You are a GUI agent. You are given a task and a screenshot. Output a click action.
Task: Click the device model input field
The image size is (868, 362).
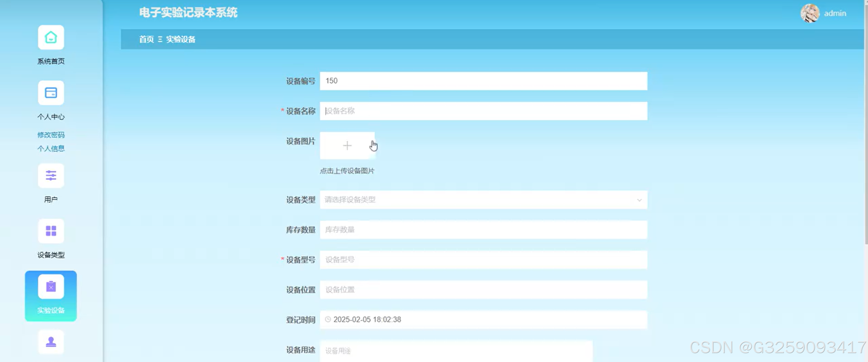click(483, 260)
